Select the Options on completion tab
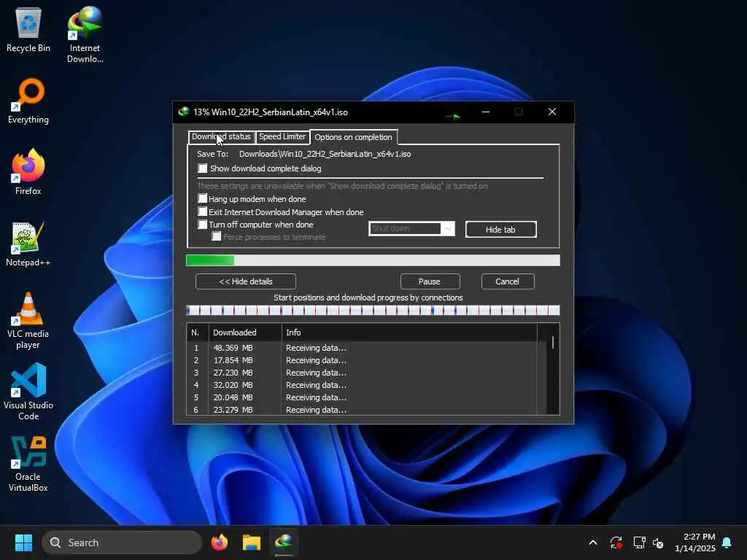The height and width of the screenshot is (560, 747). click(x=354, y=137)
